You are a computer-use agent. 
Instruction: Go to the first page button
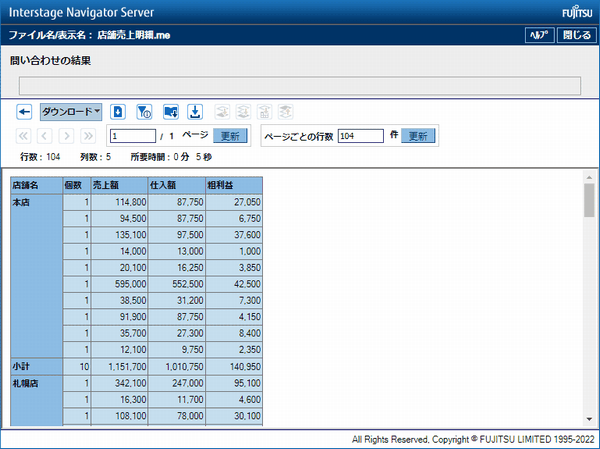click(x=24, y=136)
